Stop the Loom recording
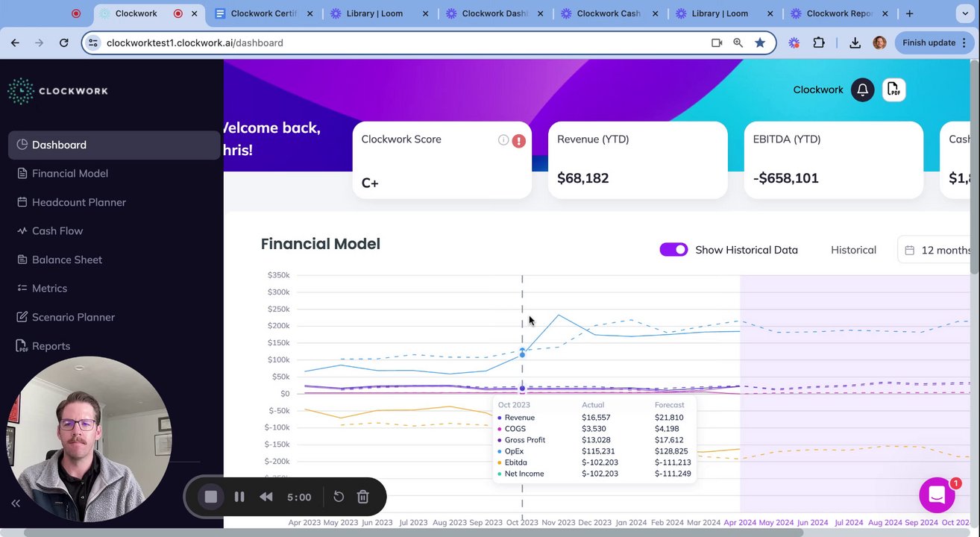Viewport: 980px width, 537px height. coord(211,497)
